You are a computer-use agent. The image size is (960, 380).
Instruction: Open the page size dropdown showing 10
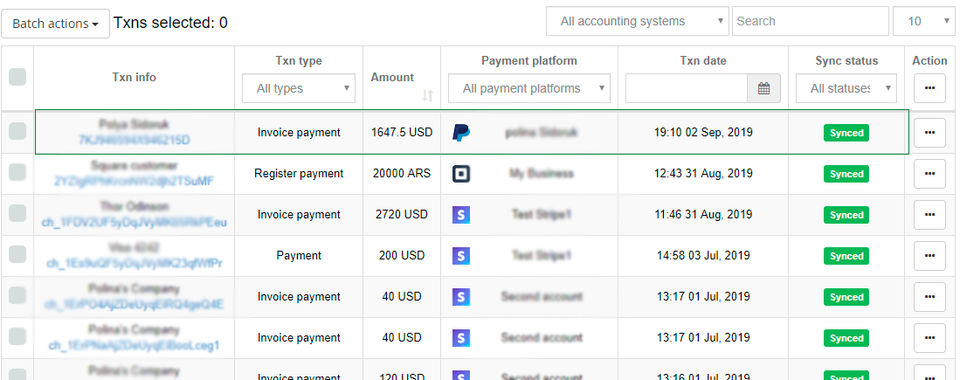click(x=924, y=21)
